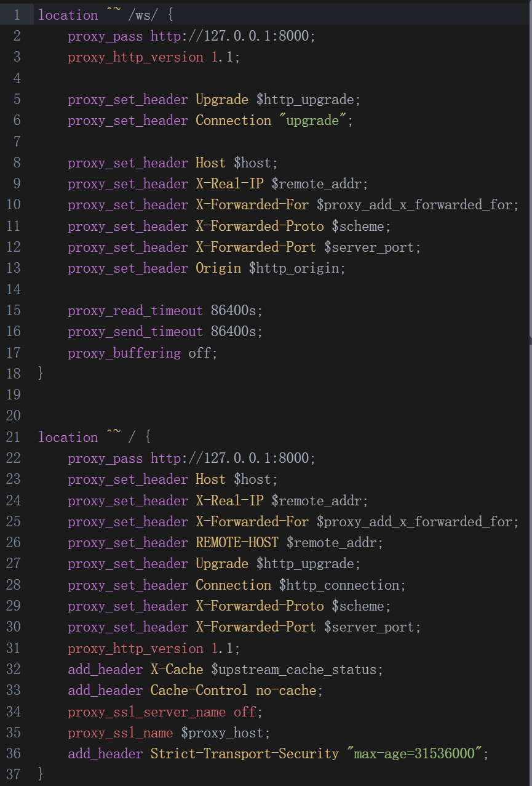Click proxy_buffering directive on line 17

pos(124,353)
